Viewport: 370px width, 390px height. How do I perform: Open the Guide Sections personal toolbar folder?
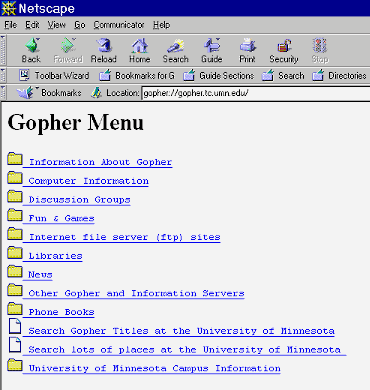pos(219,76)
